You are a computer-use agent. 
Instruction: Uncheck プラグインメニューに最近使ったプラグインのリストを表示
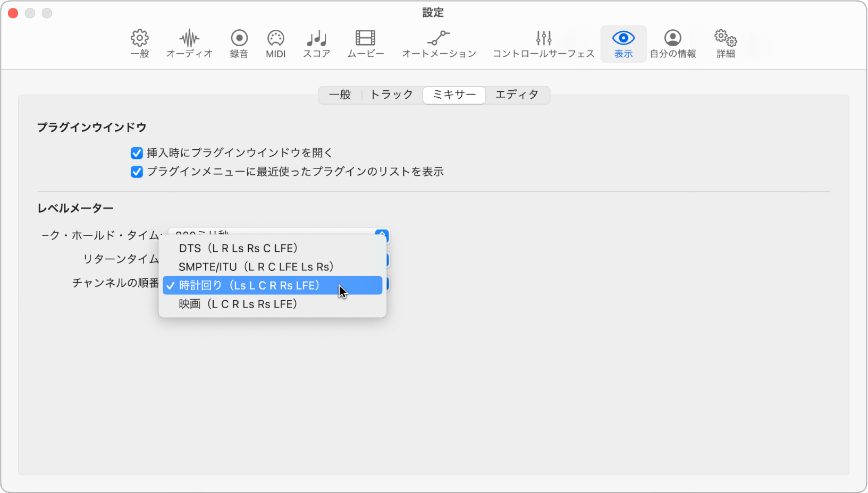pyautogui.click(x=137, y=171)
